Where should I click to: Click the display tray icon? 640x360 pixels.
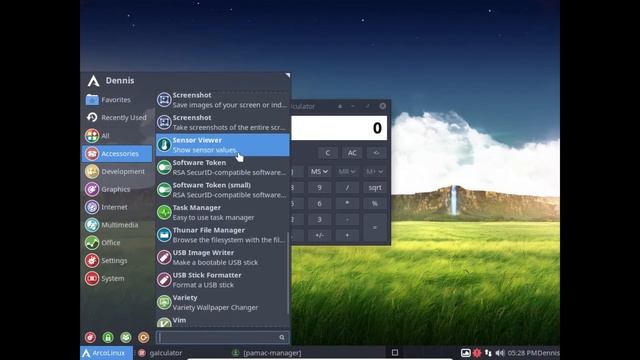tap(465, 353)
